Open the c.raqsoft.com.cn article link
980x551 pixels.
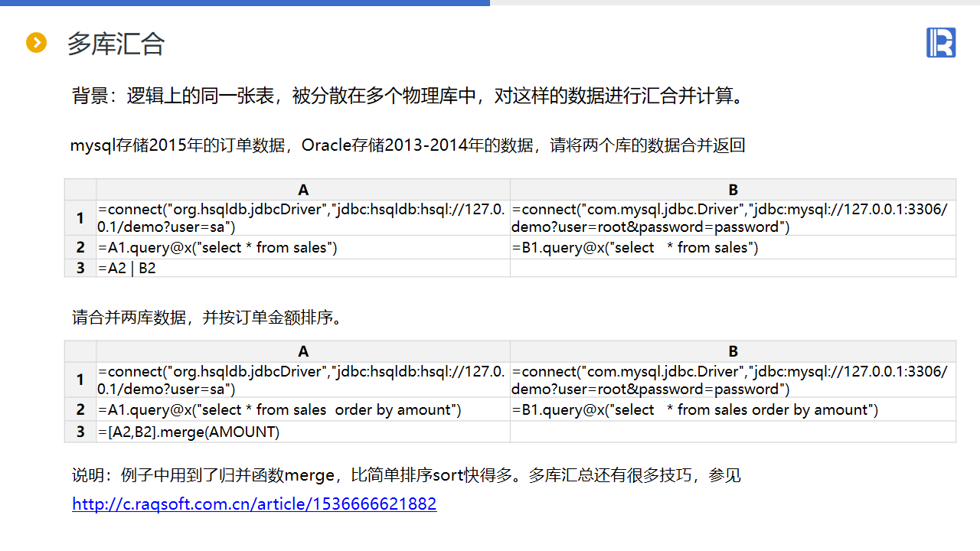click(x=254, y=504)
